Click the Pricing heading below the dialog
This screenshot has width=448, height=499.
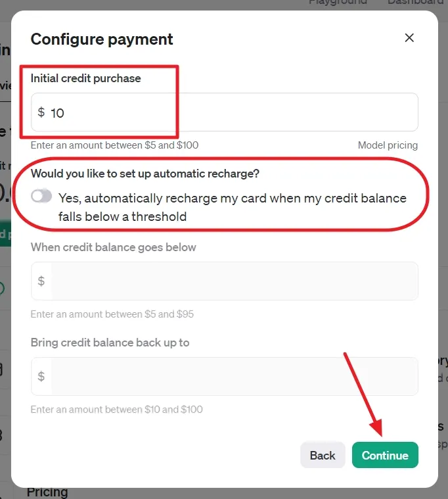47,492
